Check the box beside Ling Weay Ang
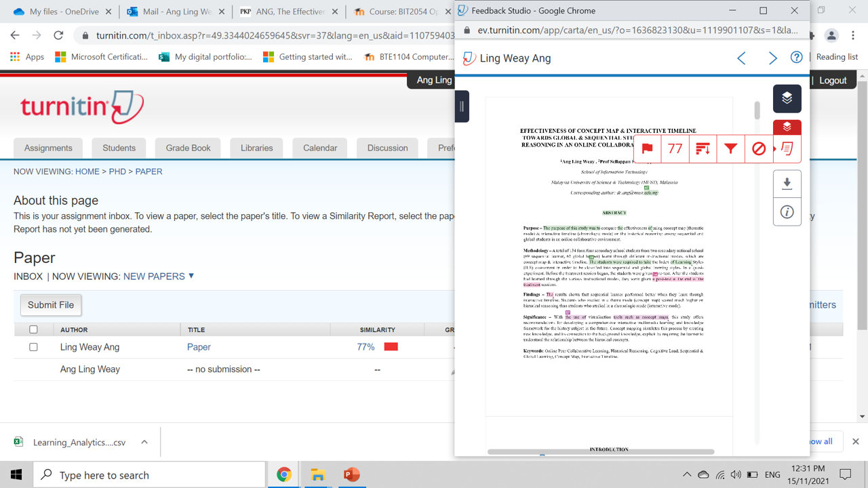 tap(33, 347)
